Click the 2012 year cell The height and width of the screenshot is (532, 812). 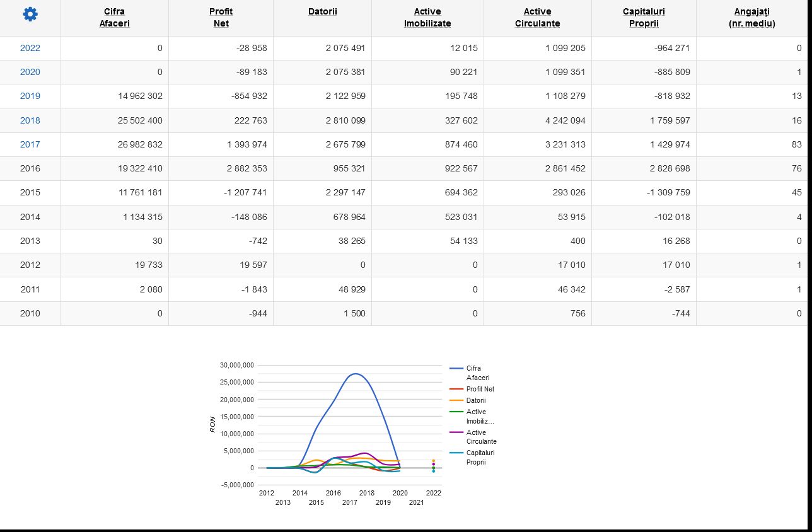30,265
